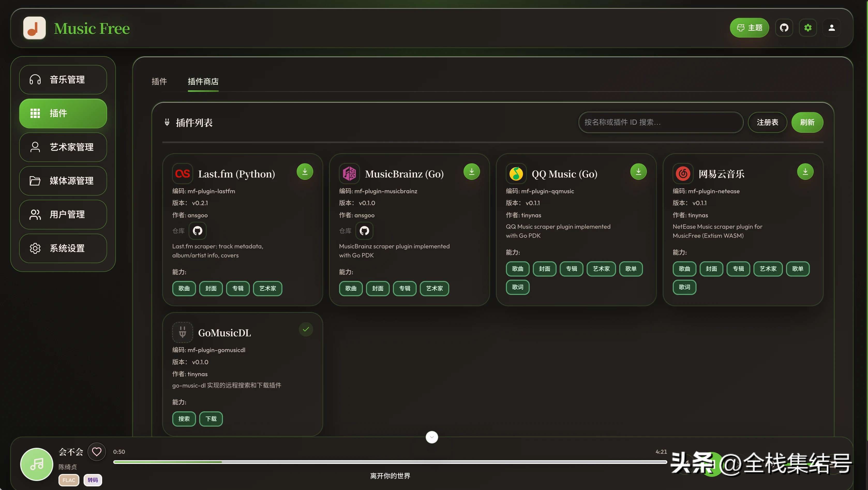The width and height of the screenshot is (868, 490).
Task: Open the Last.fm plugin GitHub repository
Action: click(197, 231)
